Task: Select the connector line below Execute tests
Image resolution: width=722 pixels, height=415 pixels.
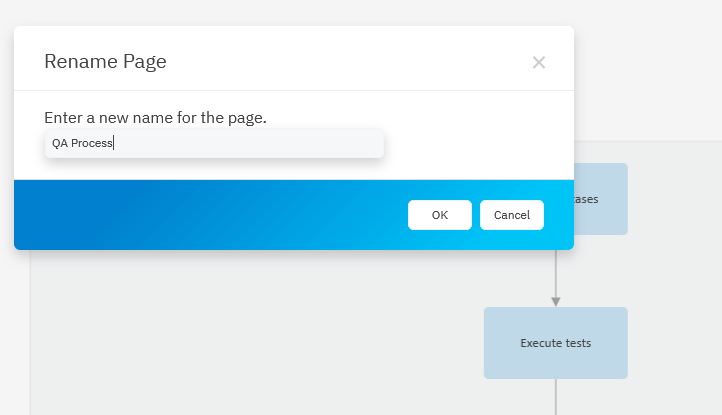Action: pos(555,396)
